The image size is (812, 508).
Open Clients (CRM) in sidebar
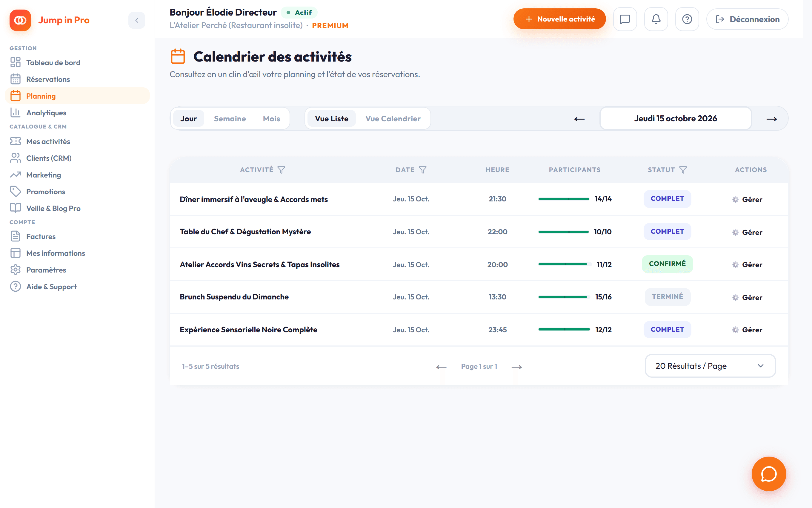point(77,158)
